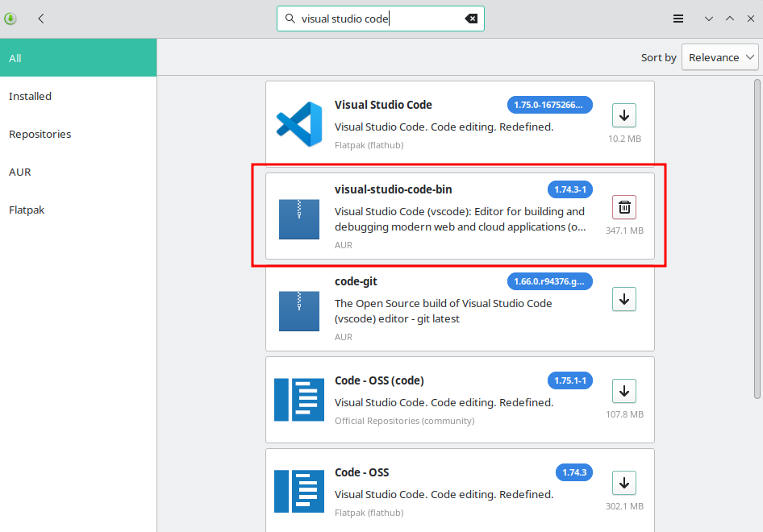Open Code - OSS (code) package title
The width and height of the screenshot is (763, 532).
pyautogui.click(x=379, y=380)
